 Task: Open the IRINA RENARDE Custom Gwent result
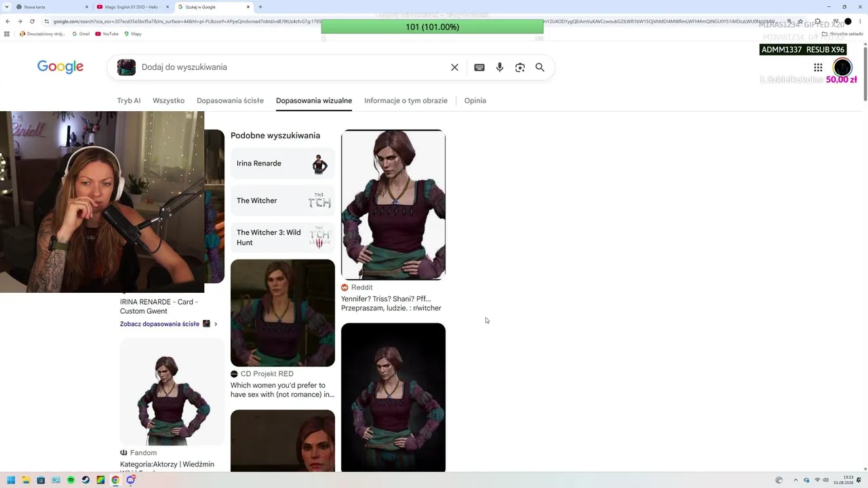tap(159, 306)
